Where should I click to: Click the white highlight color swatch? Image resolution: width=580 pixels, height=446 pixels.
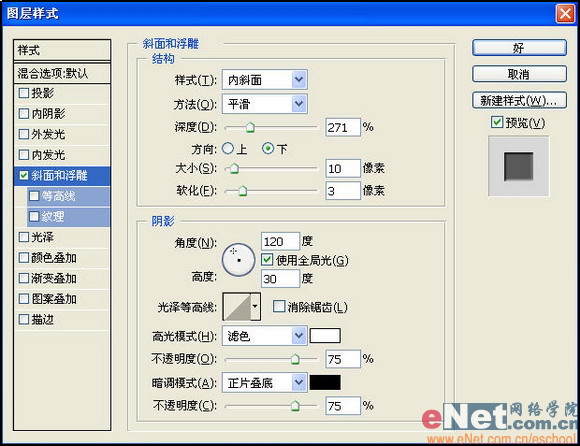click(325, 336)
